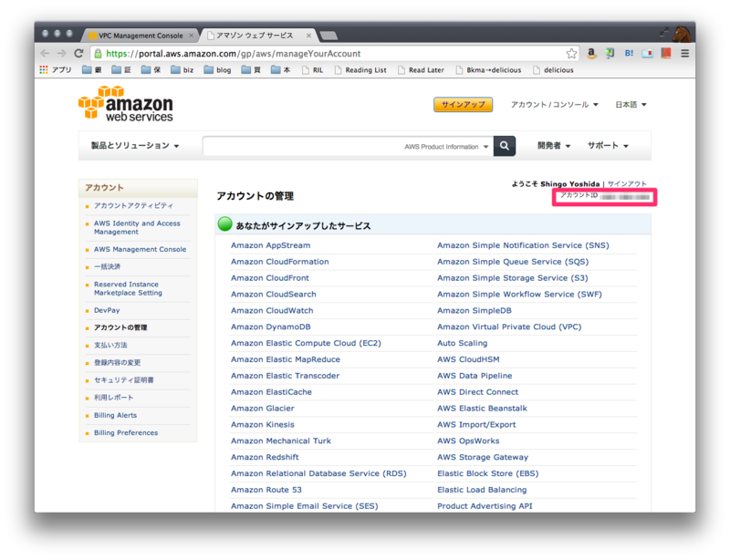Click the red bookmark extension icon
The height and width of the screenshot is (560, 730).
pos(666,53)
